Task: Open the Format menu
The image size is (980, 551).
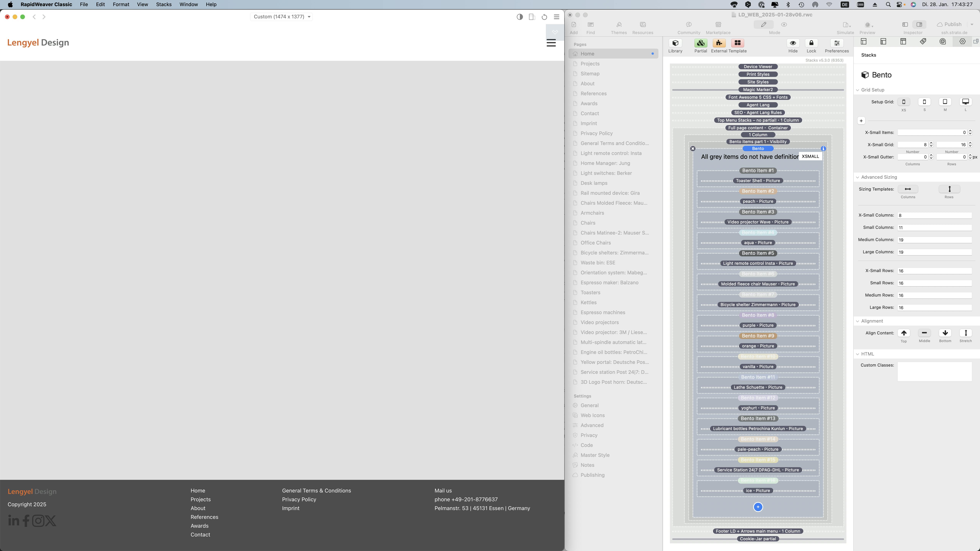Action: coord(121,5)
